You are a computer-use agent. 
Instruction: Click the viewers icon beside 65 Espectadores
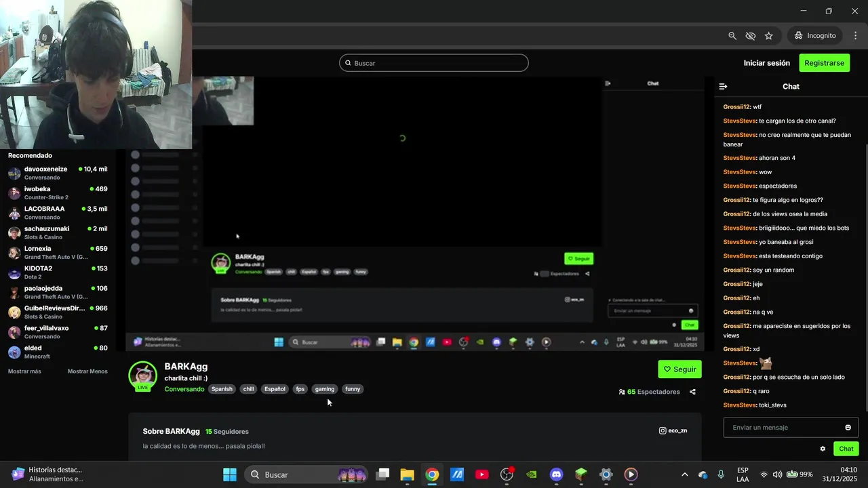622,392
